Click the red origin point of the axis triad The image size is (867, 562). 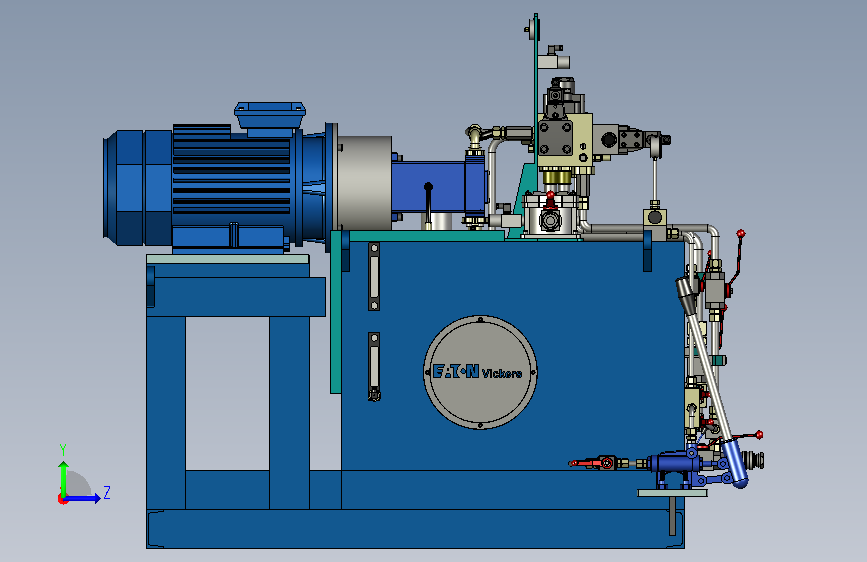(62, 499)
